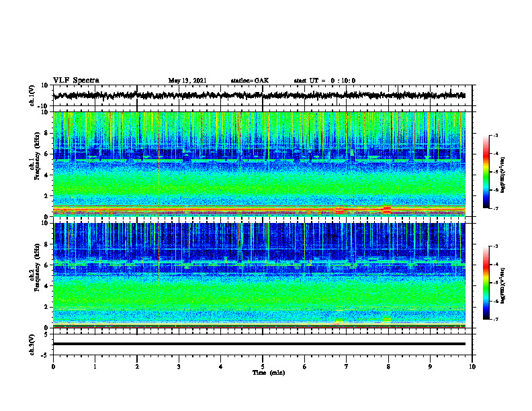The height and width of the screenshot is (411, 532).
Task: Click the "Time (min)" x-axis label
Action: pyautogui.click(x=269, y=373)
